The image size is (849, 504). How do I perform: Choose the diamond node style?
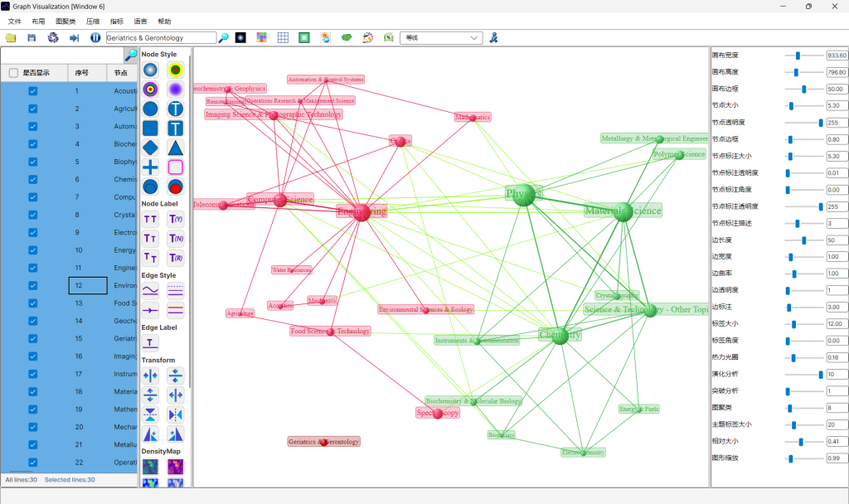[150, 148]
